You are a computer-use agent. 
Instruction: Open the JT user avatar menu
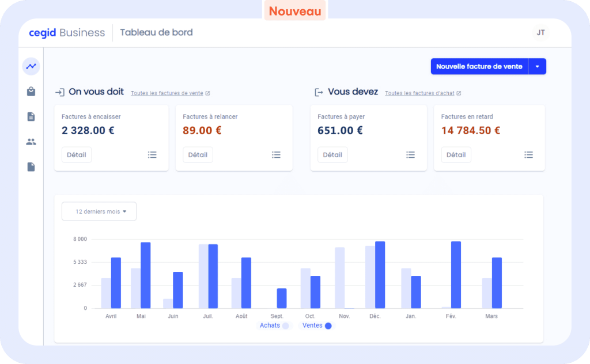click(x=540, y=33)
